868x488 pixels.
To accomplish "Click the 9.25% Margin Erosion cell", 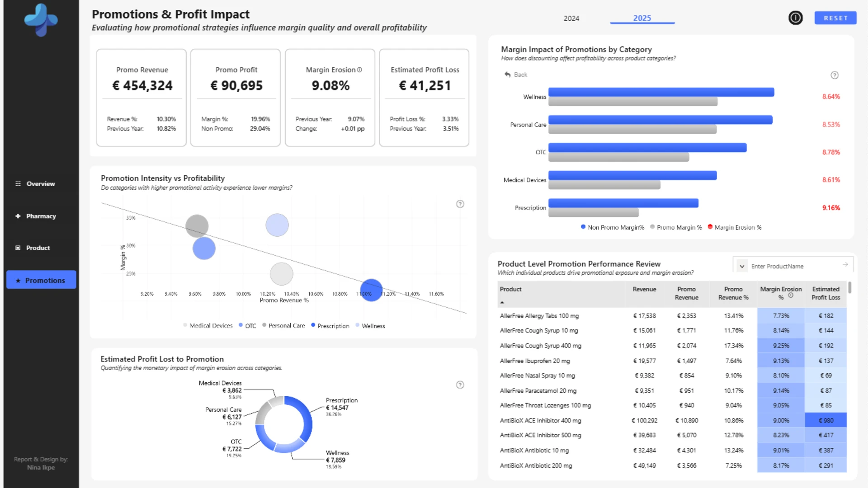I will pyautogui.click(x=781, y=346).
